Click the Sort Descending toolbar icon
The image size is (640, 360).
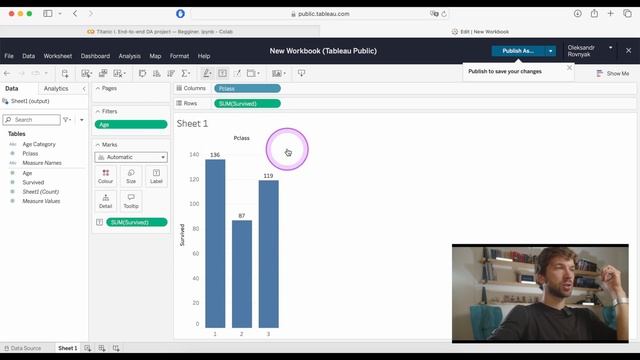click(x=171, y=73)
